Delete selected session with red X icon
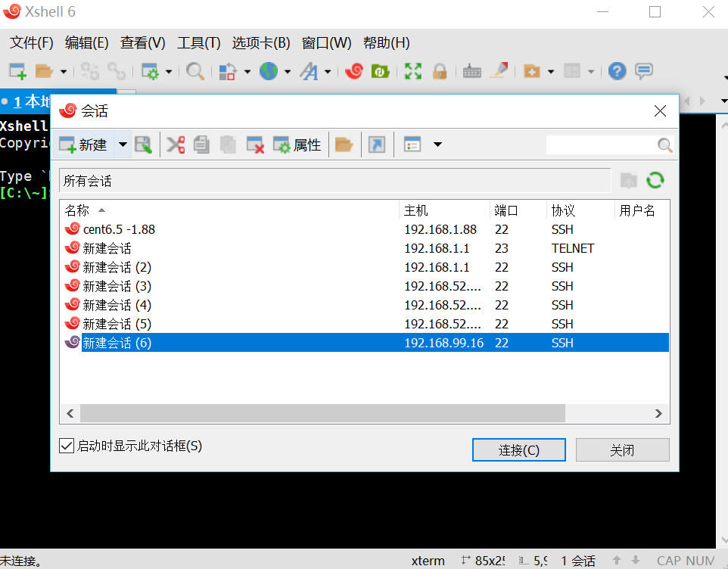728x569 pixels. click(255, 144)
